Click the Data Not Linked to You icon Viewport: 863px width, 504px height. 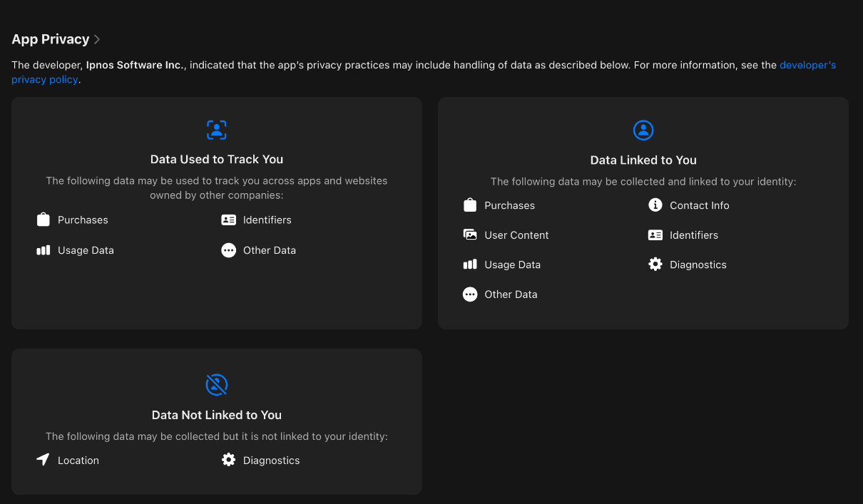217,385
